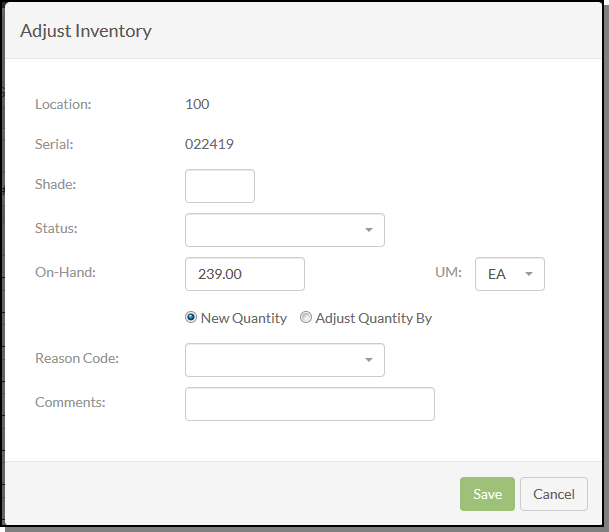The image size is (609, 532).
Task: Click the Comments text box
Action: [310, 404]
